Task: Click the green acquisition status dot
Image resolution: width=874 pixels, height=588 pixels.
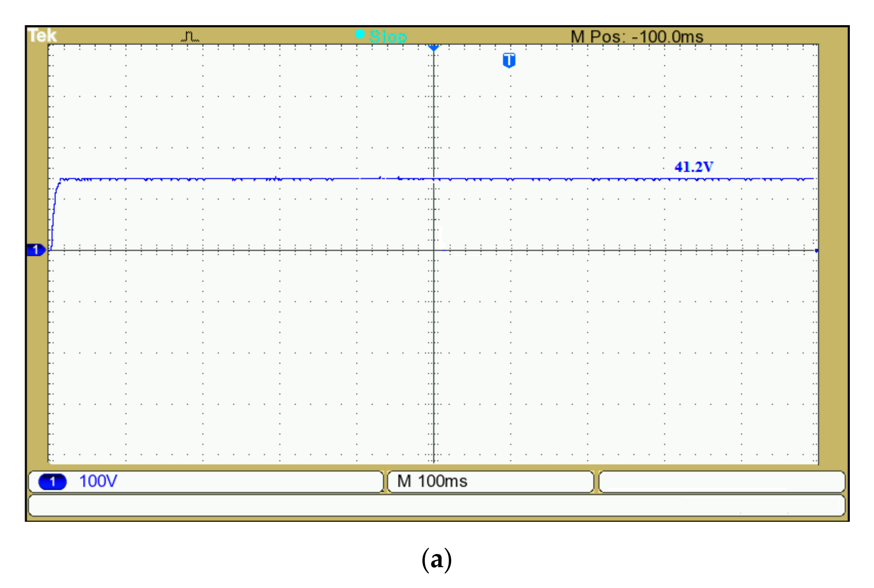Action: [360, 34]
